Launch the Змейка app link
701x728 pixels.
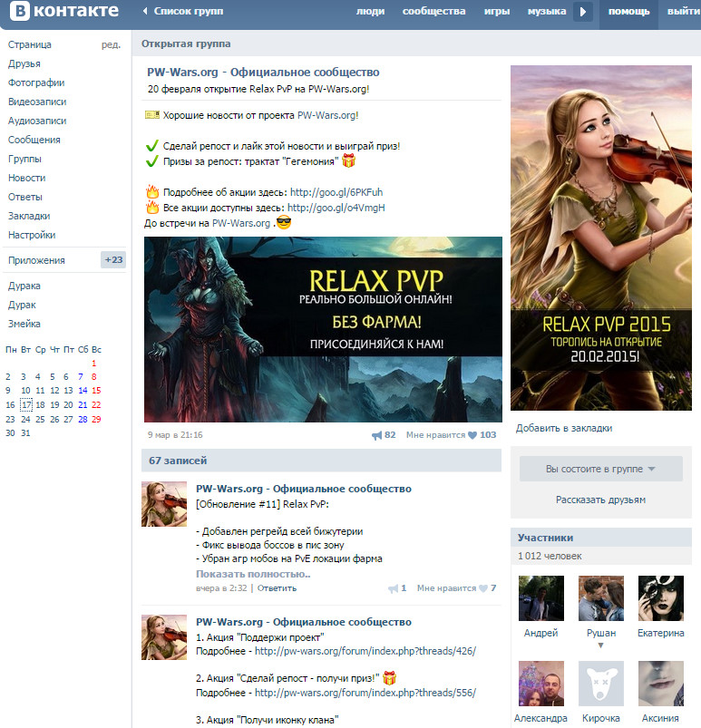coord(24,324)
